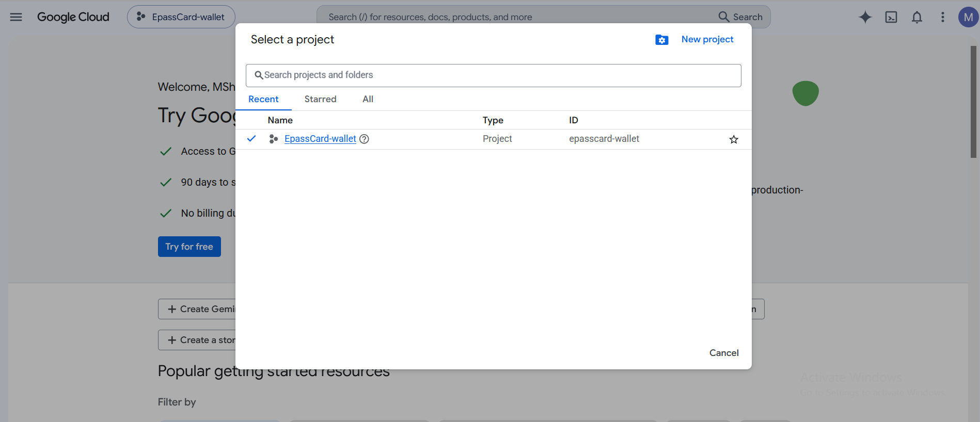Open the Gemini AI sparkle icon

point(865,17)
